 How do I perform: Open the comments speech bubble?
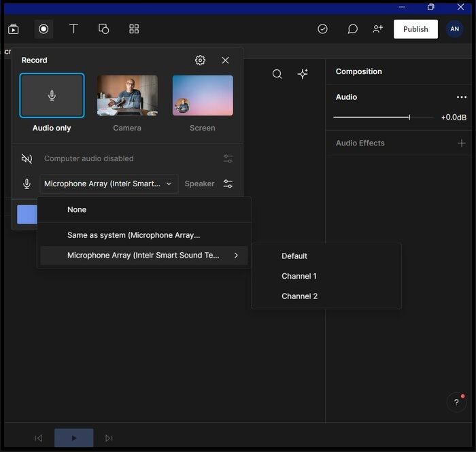point(352,29)
